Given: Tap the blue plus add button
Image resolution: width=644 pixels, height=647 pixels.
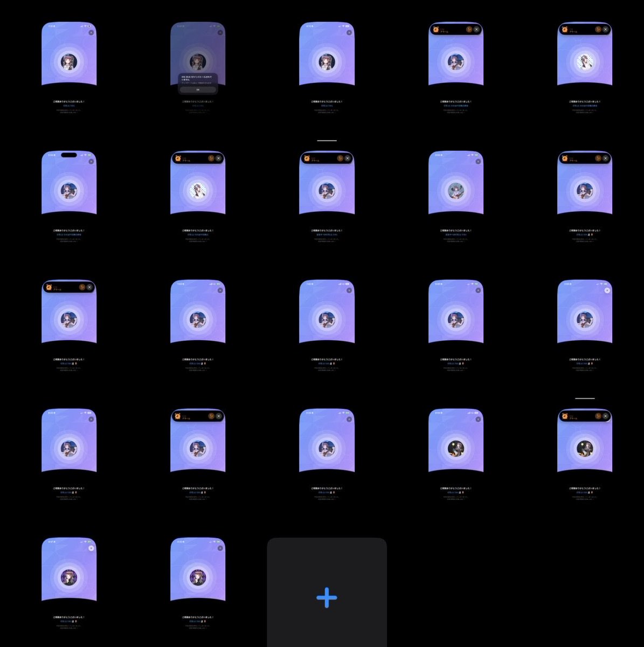Looking at the screenshot, I should [327, 597].
